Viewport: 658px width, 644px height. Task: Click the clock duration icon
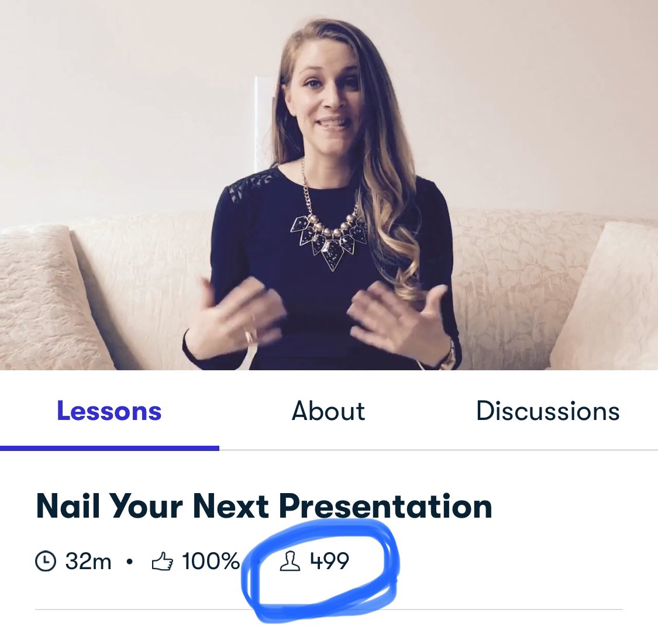coord(45,561)
